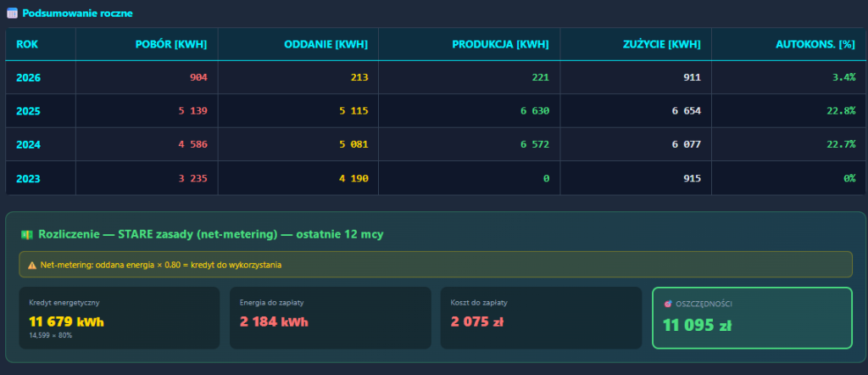Screen dimensions: 868x375
Task: Select the 2026 year row
Action: tap(28, 77)
